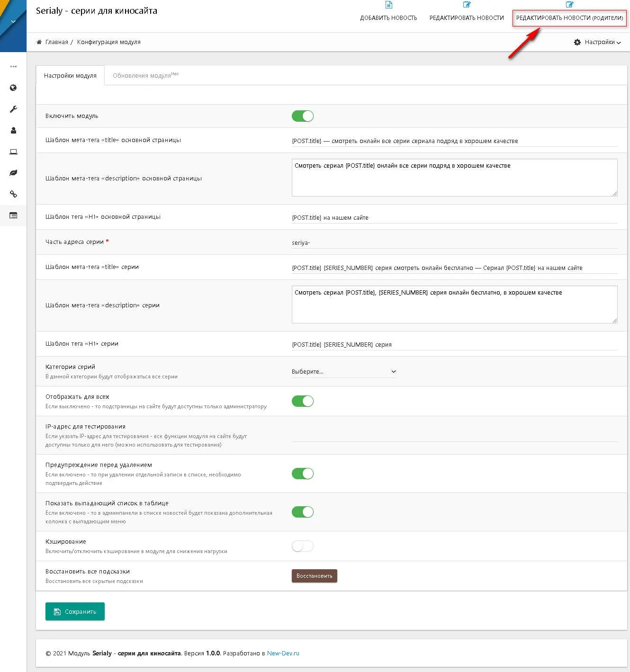
Task: Click the Add News document icon
Action: point(388,5)
